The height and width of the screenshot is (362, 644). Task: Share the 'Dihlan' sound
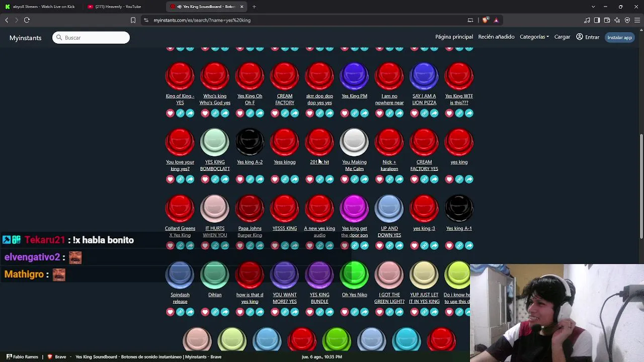225,312
